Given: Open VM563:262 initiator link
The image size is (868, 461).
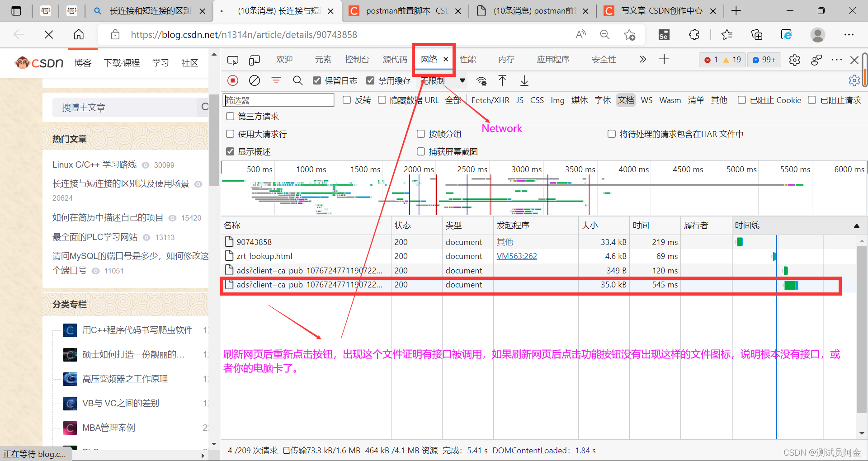Looking at the screenshot, I should (x=517, y=256).
